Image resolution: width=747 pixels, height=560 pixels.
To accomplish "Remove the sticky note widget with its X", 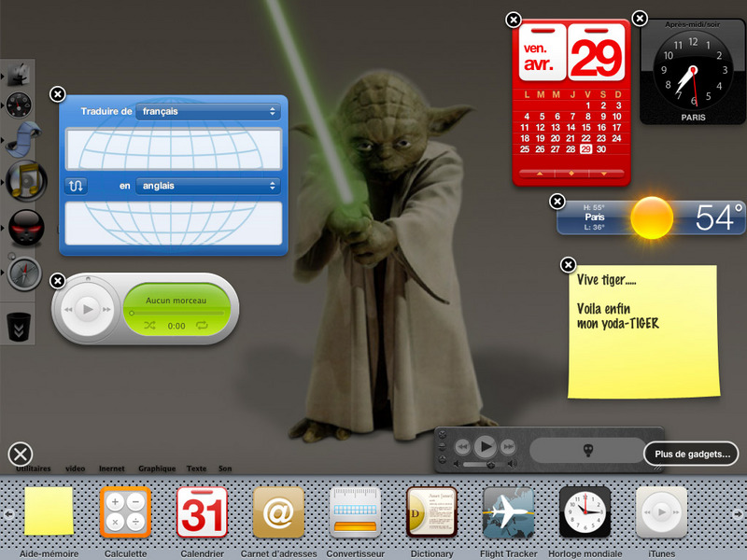I will 568,265.
